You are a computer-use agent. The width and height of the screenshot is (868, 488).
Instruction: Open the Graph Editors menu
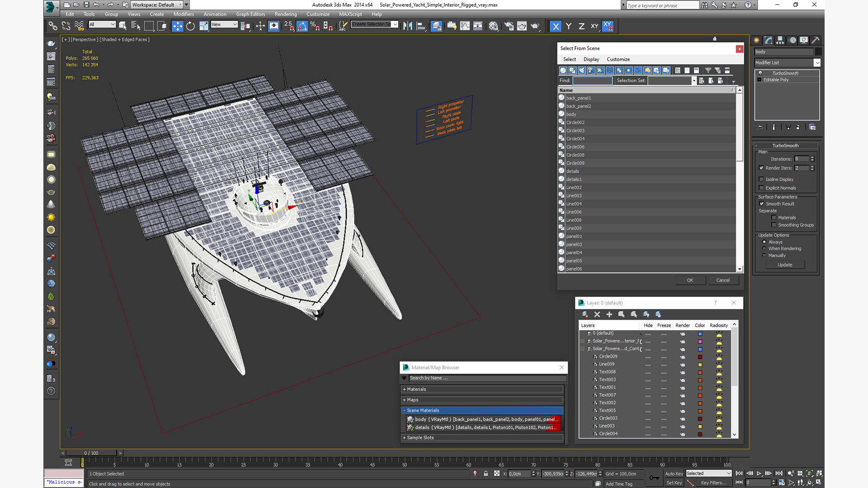[250, 14]
